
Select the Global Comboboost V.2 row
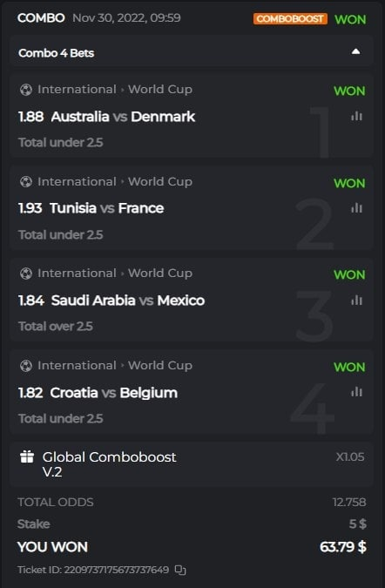192,464
